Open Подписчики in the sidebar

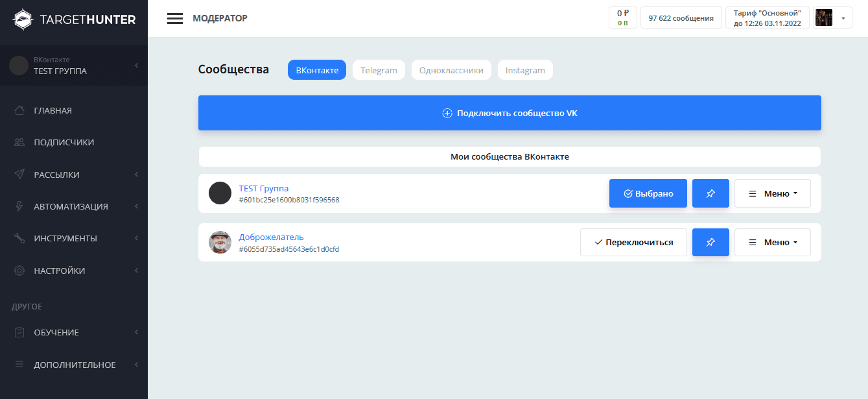pyautogui.click(x=64, y=142)
